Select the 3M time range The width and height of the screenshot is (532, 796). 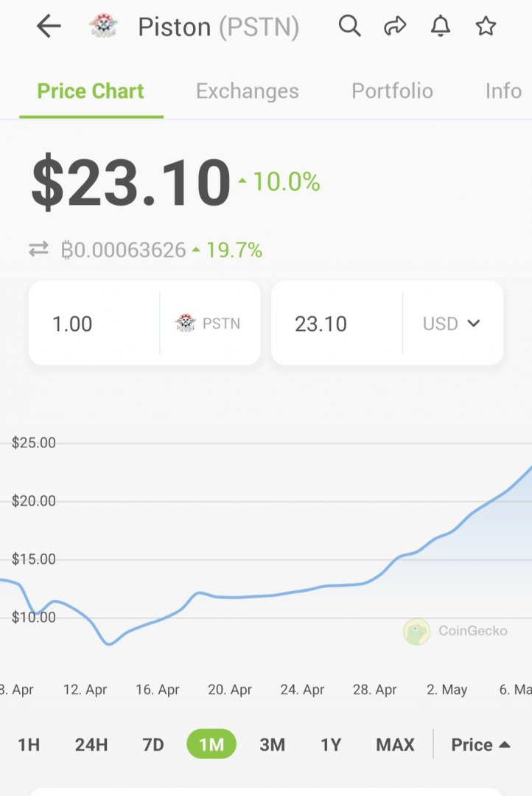pyautogui.click(x=272, y=744)
